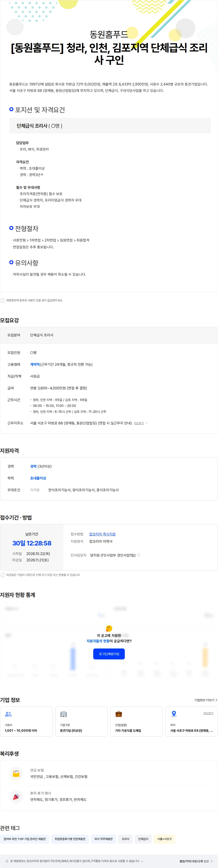This screenshot has width=218, height=868.
Task: Open 지도보기 link next to 근무지주소
Action: 139,423
